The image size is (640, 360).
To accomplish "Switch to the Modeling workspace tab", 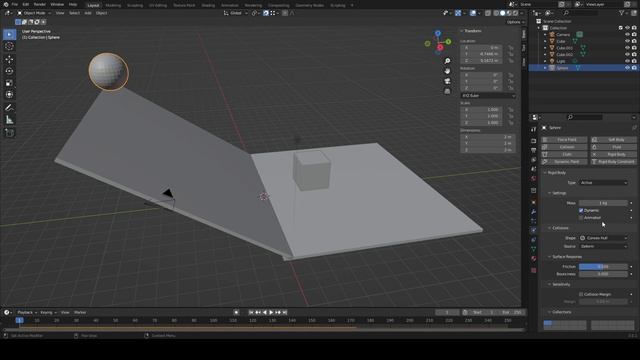I will point(113,5).
